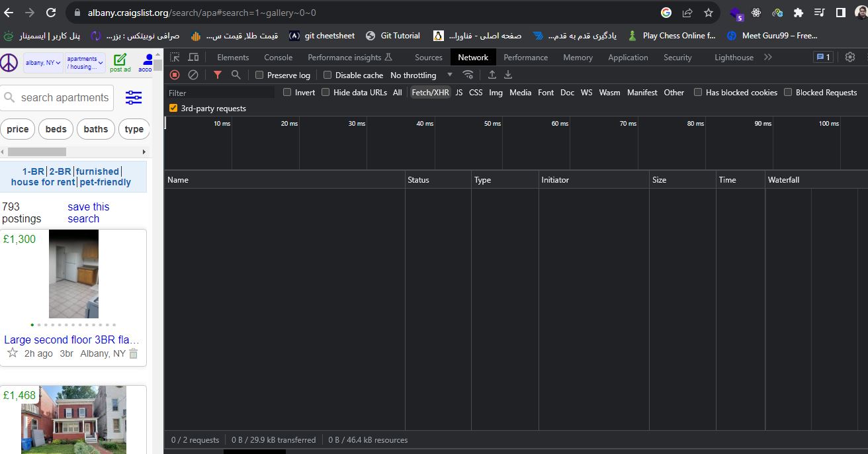
Task: Open the DevTools issues counter badge
Action: tap(824, 57)
